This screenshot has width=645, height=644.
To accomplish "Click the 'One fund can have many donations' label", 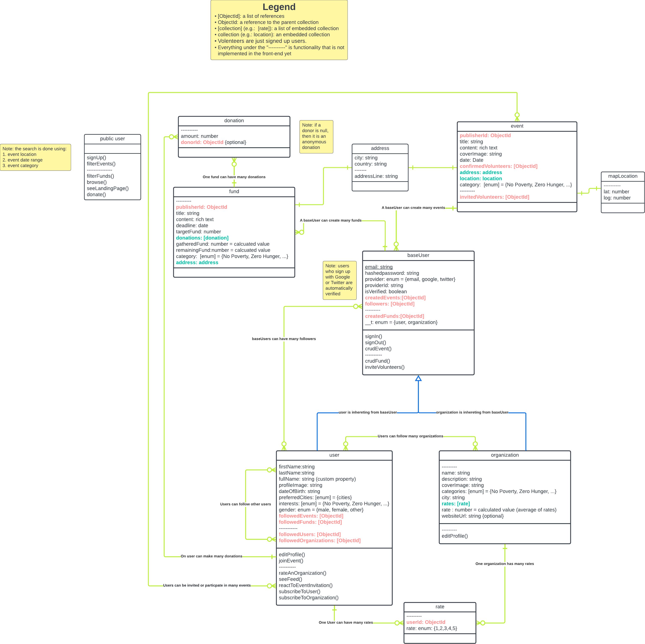I will tap(234, 177).
